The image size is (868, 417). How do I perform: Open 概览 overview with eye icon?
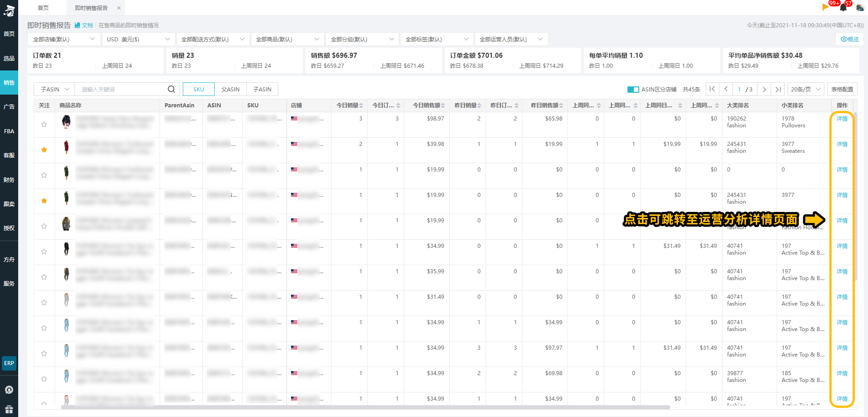click(x=850, y=39)
